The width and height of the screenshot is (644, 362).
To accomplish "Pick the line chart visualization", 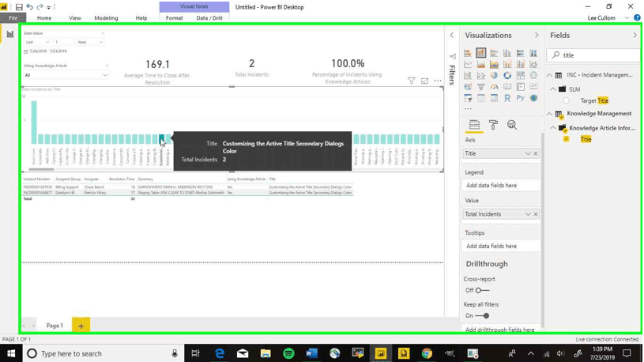I will [468, 64].
